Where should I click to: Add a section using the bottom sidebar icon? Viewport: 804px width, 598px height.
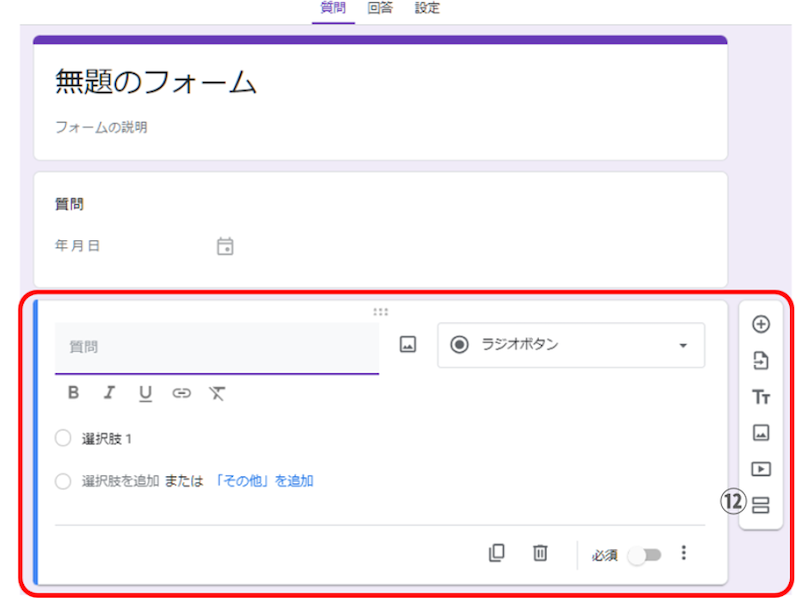760,504
